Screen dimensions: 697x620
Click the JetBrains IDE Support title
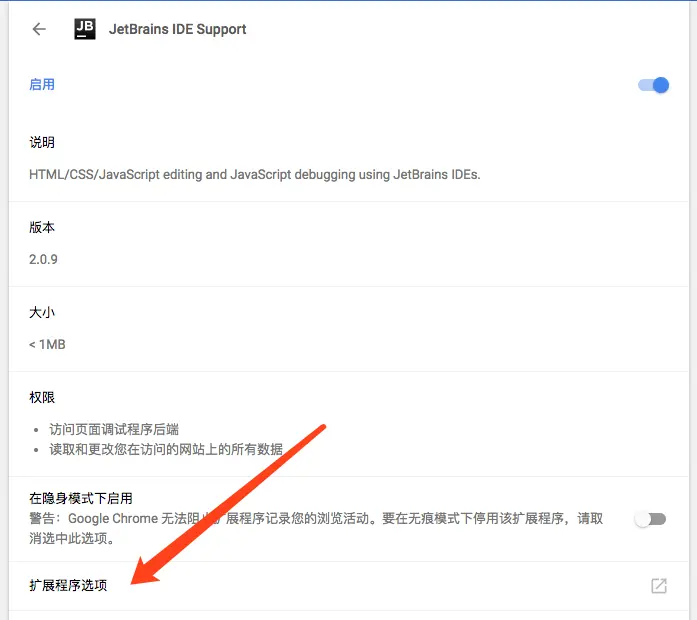pyautogui.click(x=177, y=29)
